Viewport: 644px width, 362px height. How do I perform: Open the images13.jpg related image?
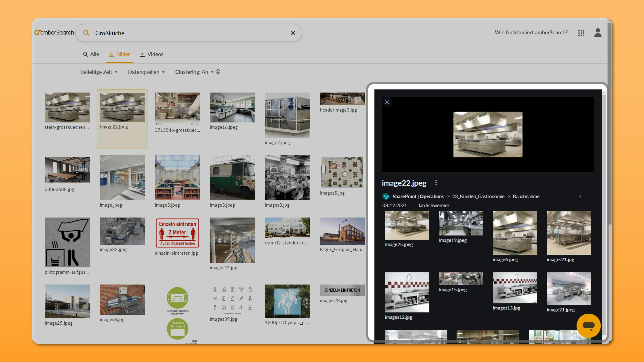[x=515, y=288]
